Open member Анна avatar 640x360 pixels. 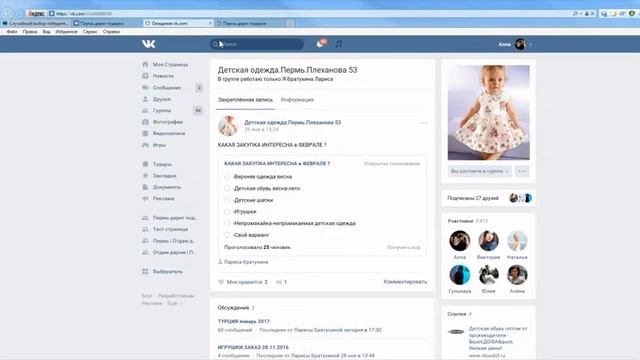pos(460,241)
